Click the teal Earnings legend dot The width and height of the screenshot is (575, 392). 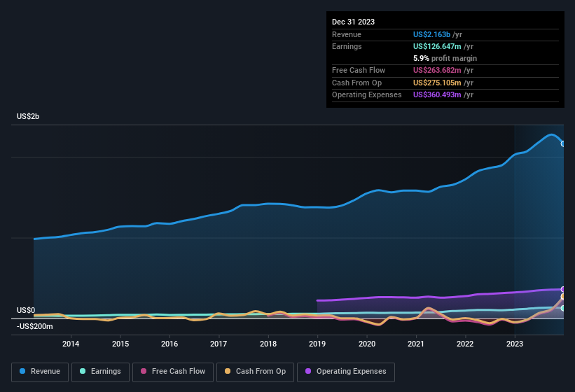[x=83, y=372]
